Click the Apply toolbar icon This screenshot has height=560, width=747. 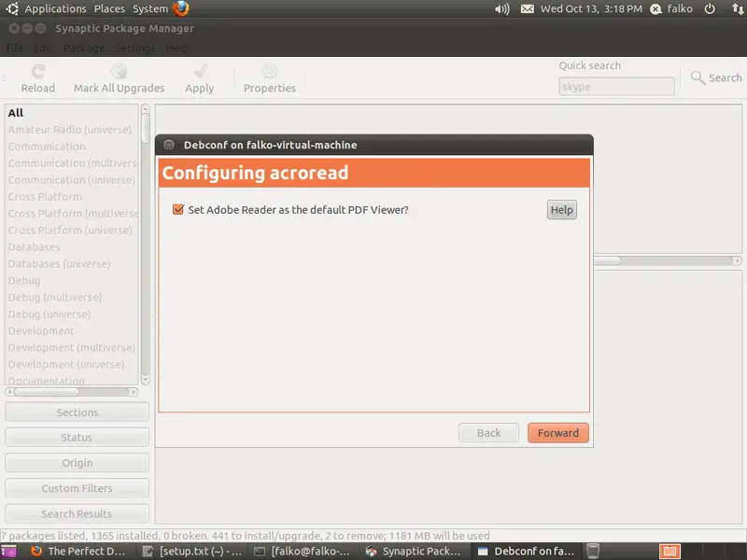(200, 72)
